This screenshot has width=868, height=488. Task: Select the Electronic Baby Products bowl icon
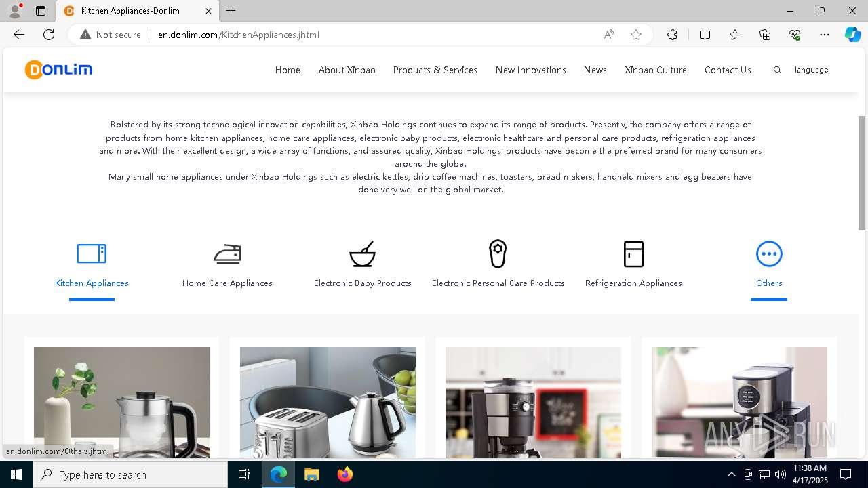pyautogui.click(x=363, y=253)
